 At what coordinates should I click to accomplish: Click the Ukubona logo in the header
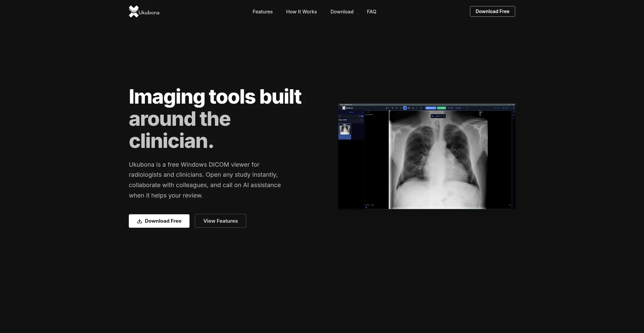click(144, 12)
